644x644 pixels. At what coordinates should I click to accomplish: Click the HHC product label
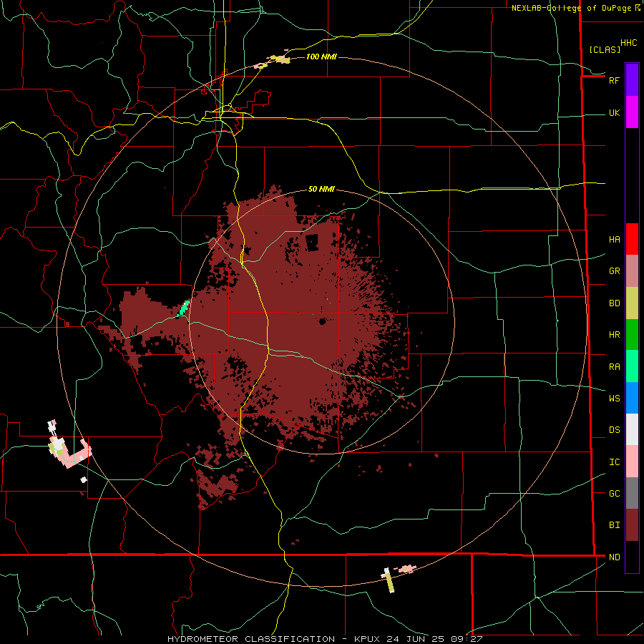[628, 43]
